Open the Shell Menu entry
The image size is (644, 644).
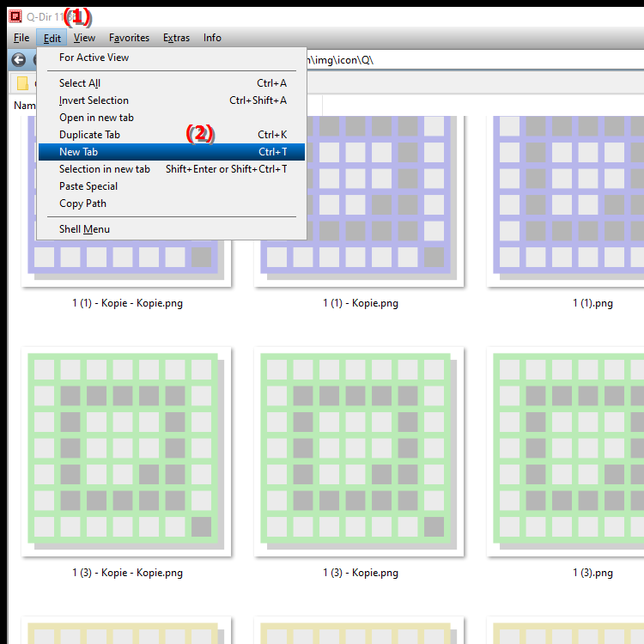172,229
